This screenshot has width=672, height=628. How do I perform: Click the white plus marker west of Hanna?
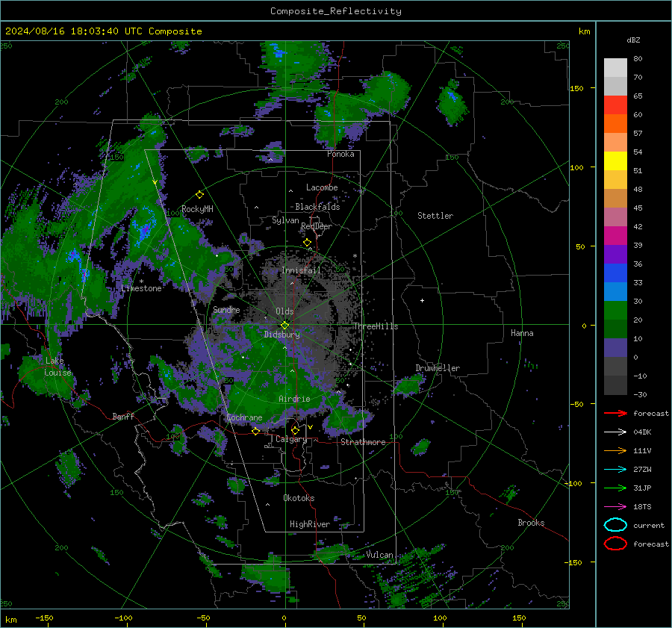(x=422, y=300)
